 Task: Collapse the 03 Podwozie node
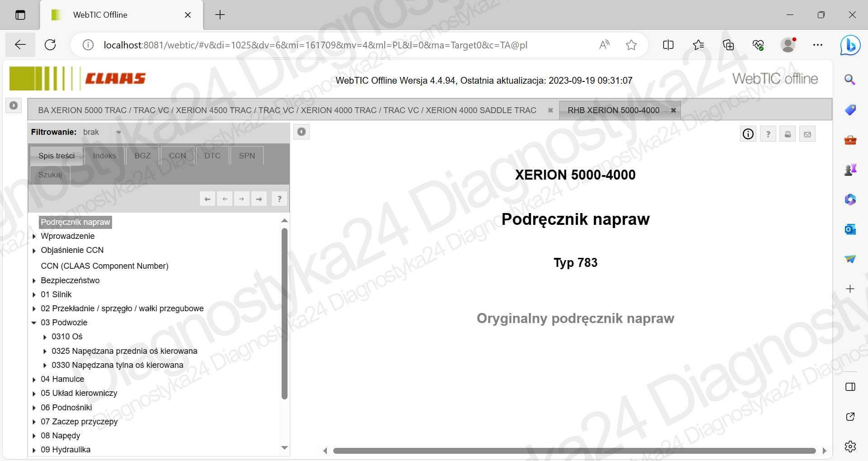34,323
